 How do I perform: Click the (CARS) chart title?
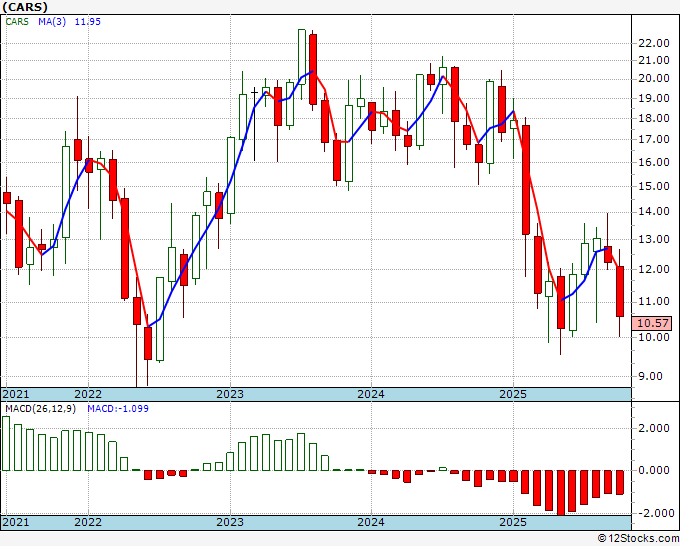pos(25,7)
